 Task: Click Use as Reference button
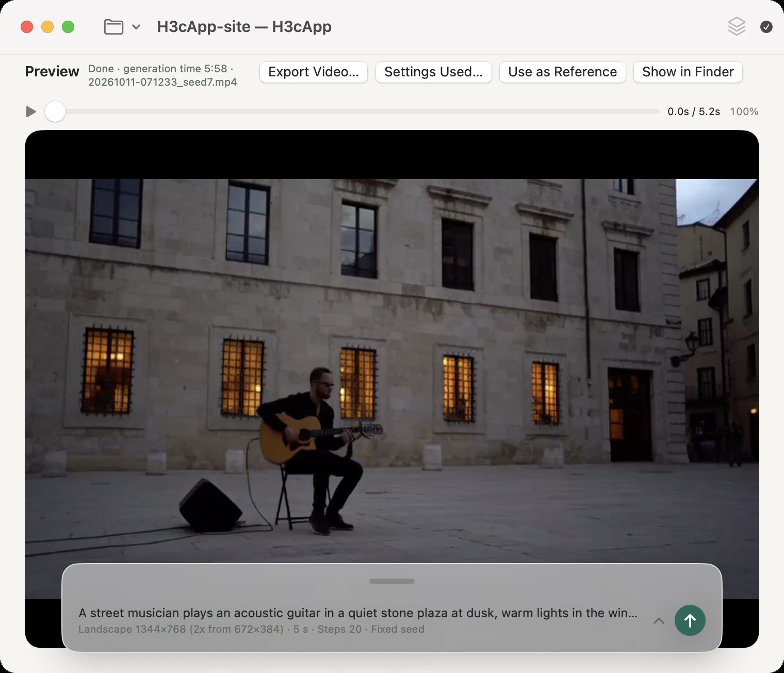(563, 72)
